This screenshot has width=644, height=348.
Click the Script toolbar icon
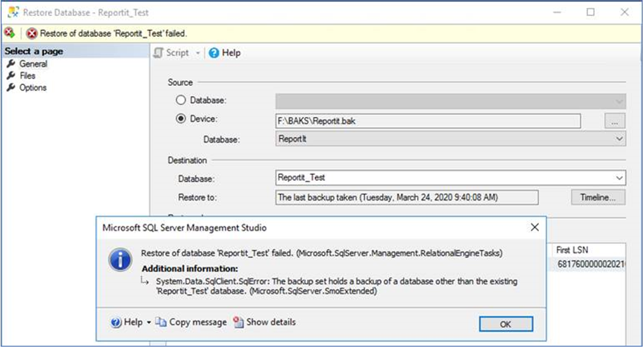[158, 53]
